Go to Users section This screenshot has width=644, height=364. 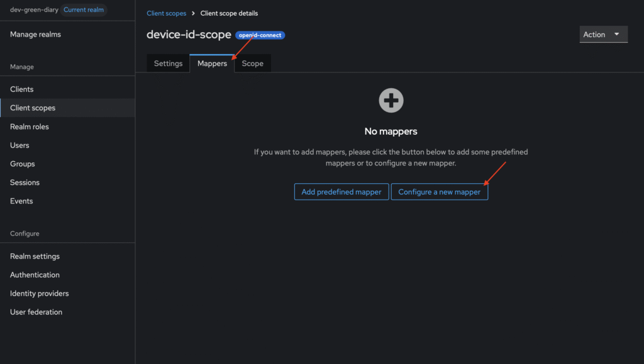point(19,145)
